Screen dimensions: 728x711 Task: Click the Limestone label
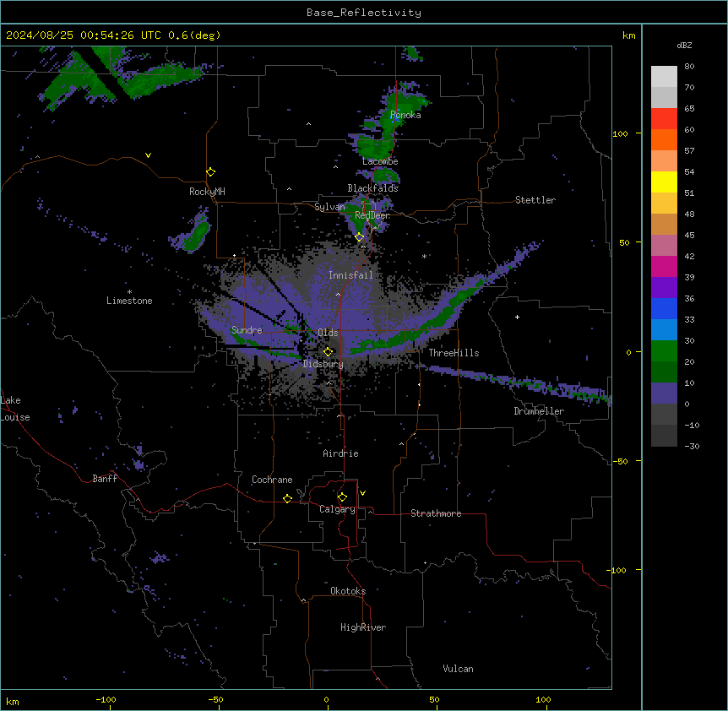click(129, 301)
